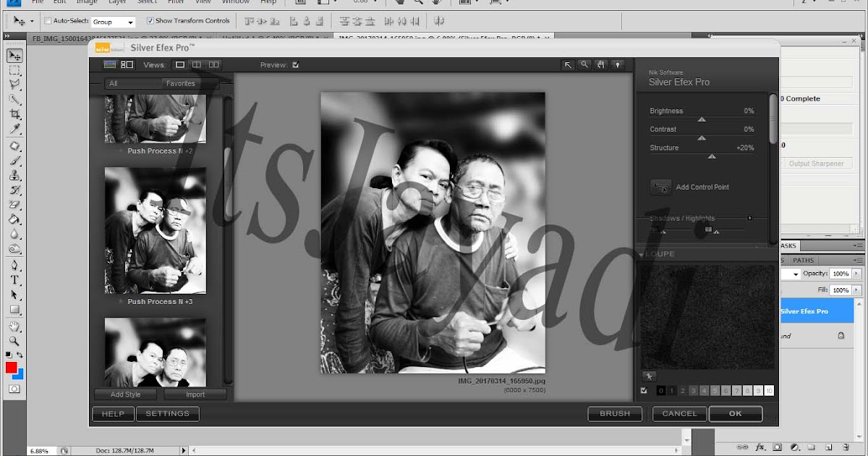Select the Eyedropper tool

[14, 130]
